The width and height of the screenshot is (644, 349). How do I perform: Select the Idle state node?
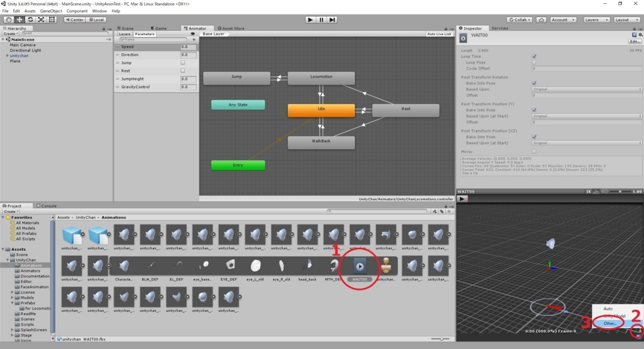tap(321, 109)
